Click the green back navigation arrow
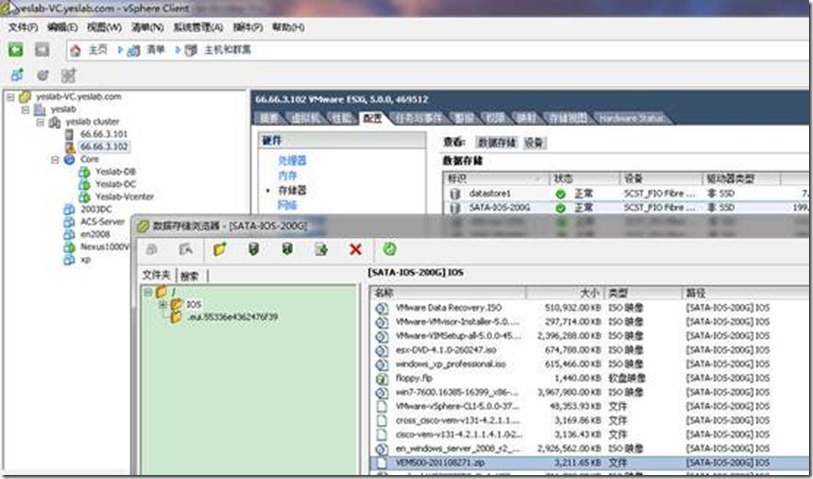 tap(16, 50)
